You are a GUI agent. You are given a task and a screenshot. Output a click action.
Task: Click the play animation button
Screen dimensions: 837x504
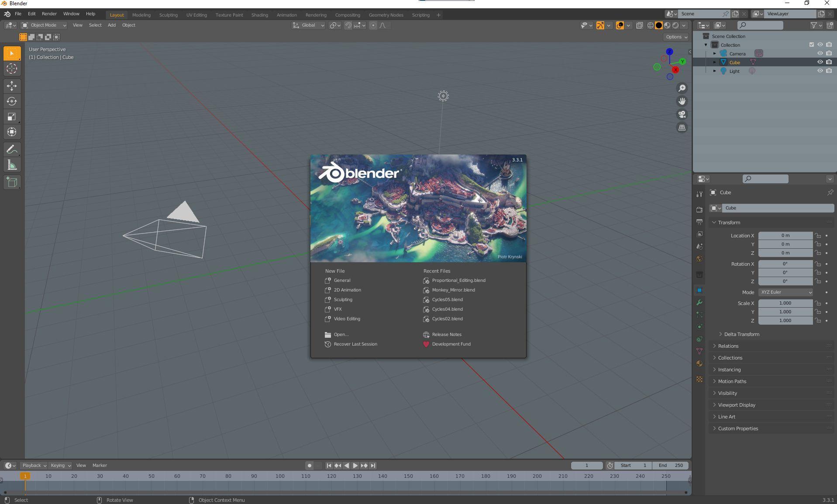[x=355, y=466]
